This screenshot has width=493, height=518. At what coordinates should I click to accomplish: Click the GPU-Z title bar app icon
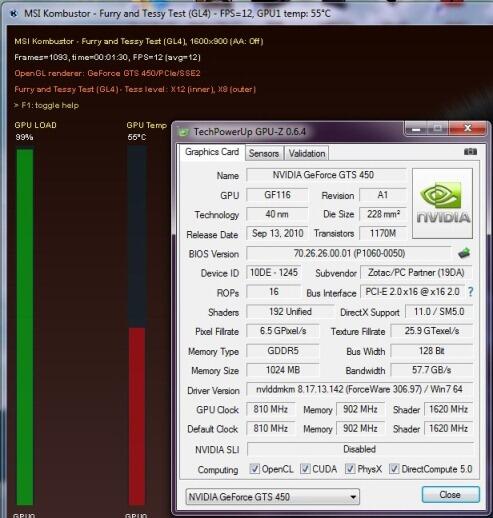tap(183, 132)
